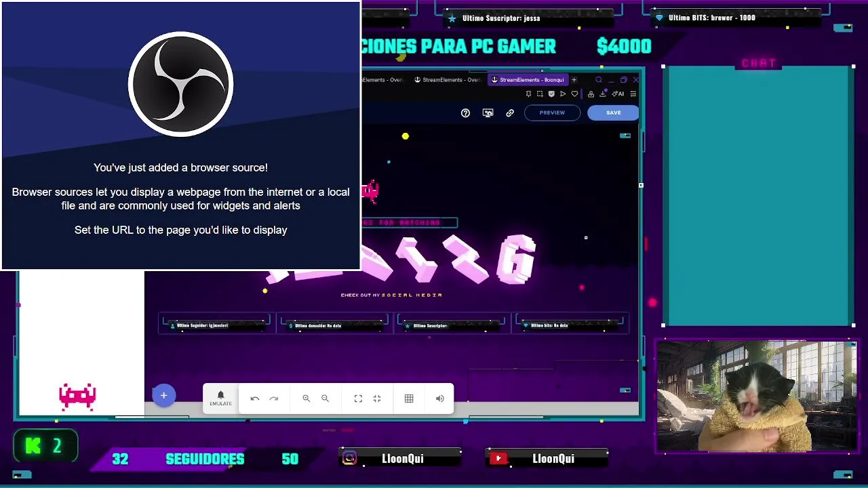Toggle the editor grid icon

409,399
